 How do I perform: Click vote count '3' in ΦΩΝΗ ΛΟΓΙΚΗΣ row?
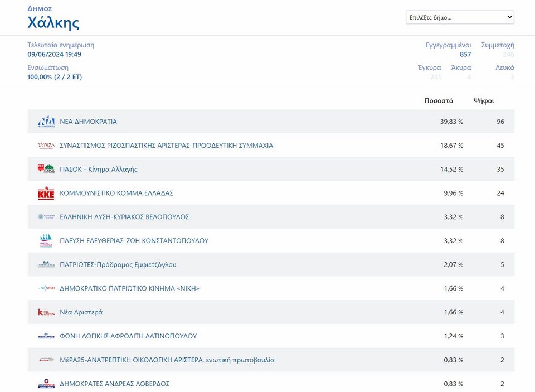click(502, 336)
